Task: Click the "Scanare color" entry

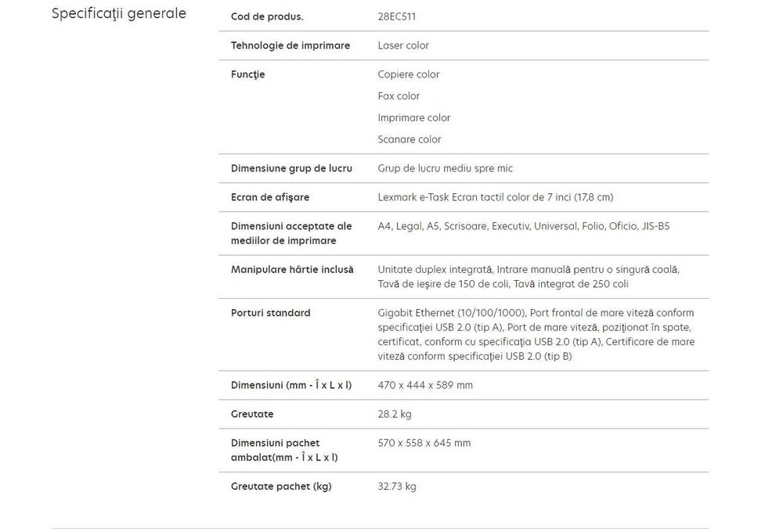Action: click(x=410, y=139)
